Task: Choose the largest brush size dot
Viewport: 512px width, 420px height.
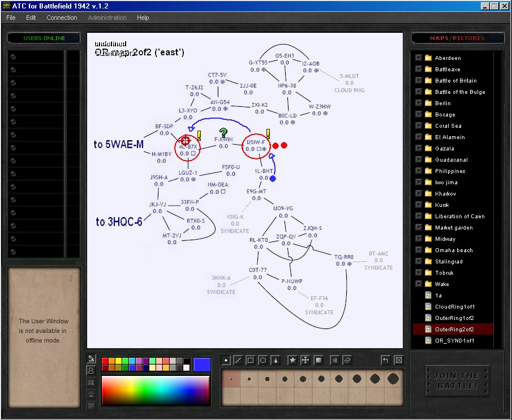Action: point(393,379)
